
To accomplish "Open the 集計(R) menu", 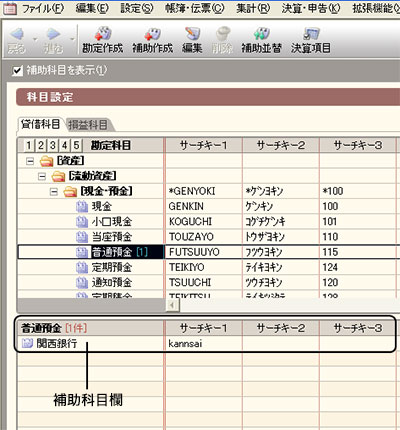I will (x=253, y=8).
